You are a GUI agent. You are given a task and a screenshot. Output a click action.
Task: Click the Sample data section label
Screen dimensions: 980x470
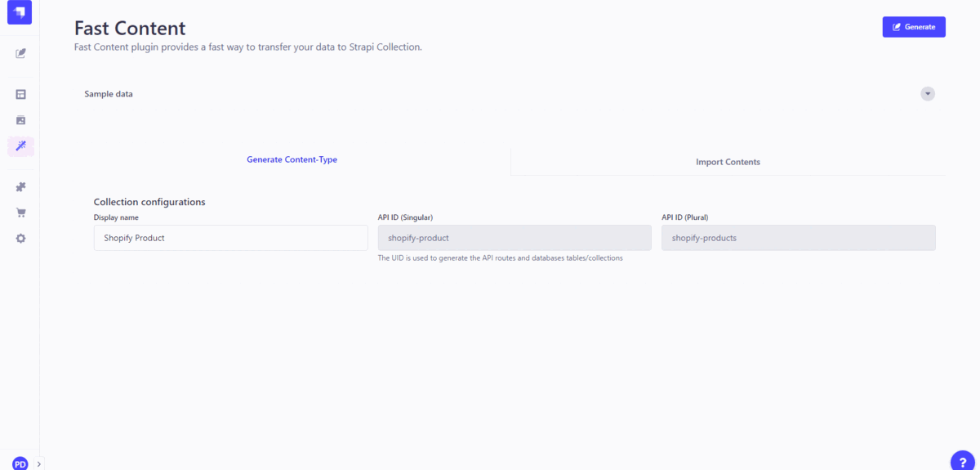109,94
